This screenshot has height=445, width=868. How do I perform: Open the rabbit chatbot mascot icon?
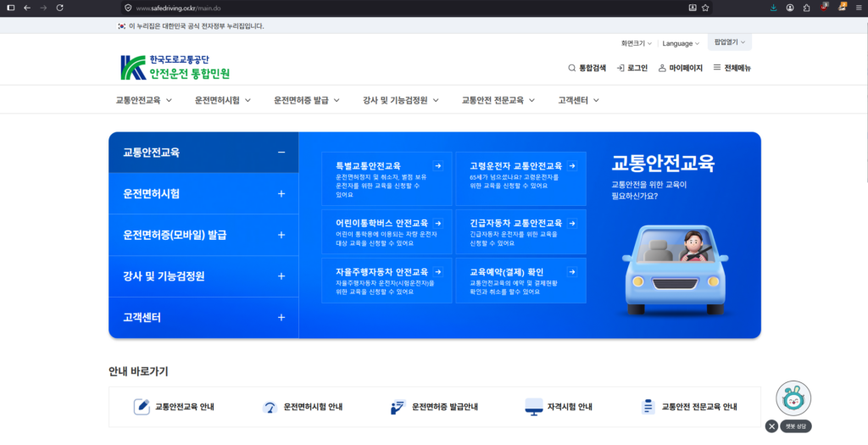click(x=793, y=398)
